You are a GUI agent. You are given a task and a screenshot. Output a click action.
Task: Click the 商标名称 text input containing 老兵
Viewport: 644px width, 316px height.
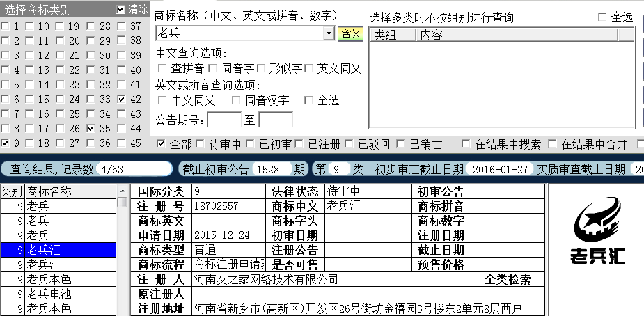tap(239, 33)
